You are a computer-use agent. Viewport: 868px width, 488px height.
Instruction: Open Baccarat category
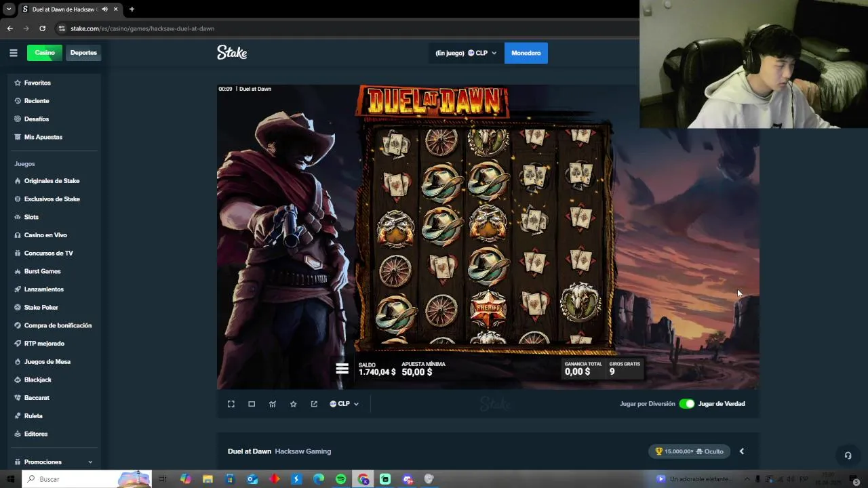(37, 398)
